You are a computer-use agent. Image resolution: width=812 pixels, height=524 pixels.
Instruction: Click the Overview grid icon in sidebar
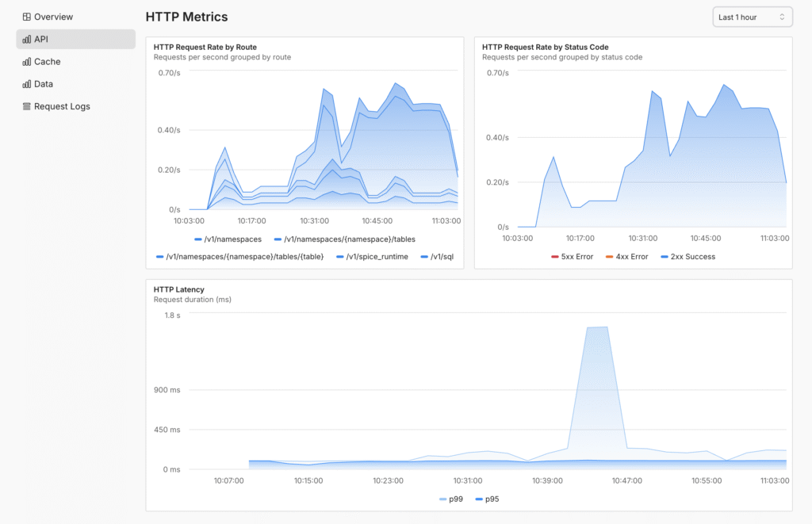coord(27,17)
